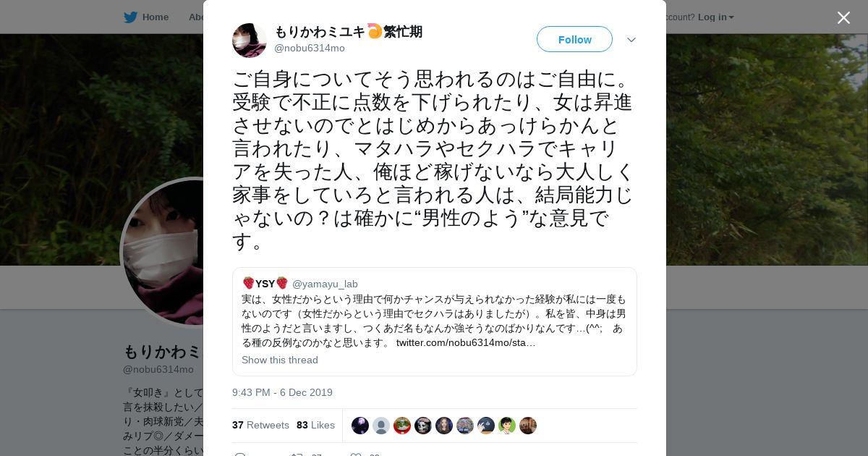Open twitter.com/nobu6314mo link in quoted tweet

(466, 342)
